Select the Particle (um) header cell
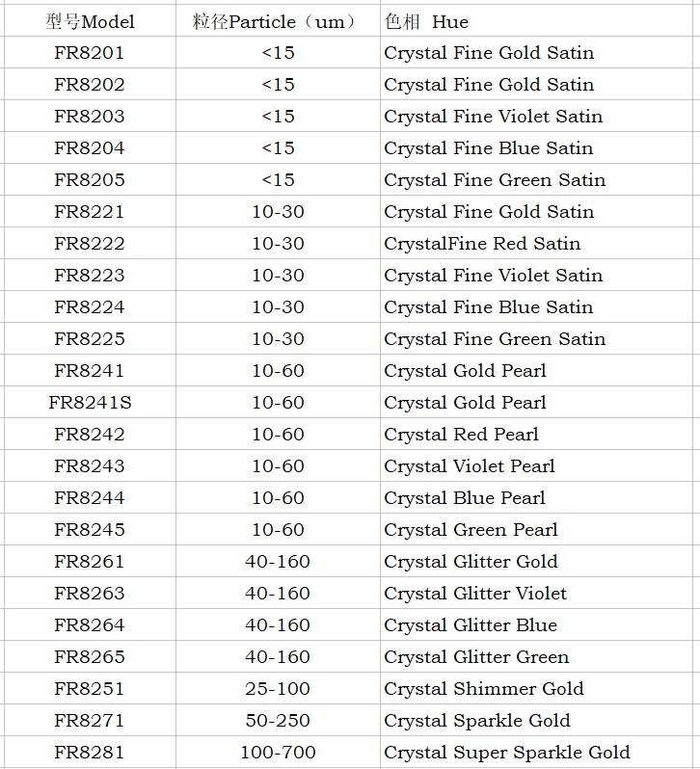 click(278, 21)
